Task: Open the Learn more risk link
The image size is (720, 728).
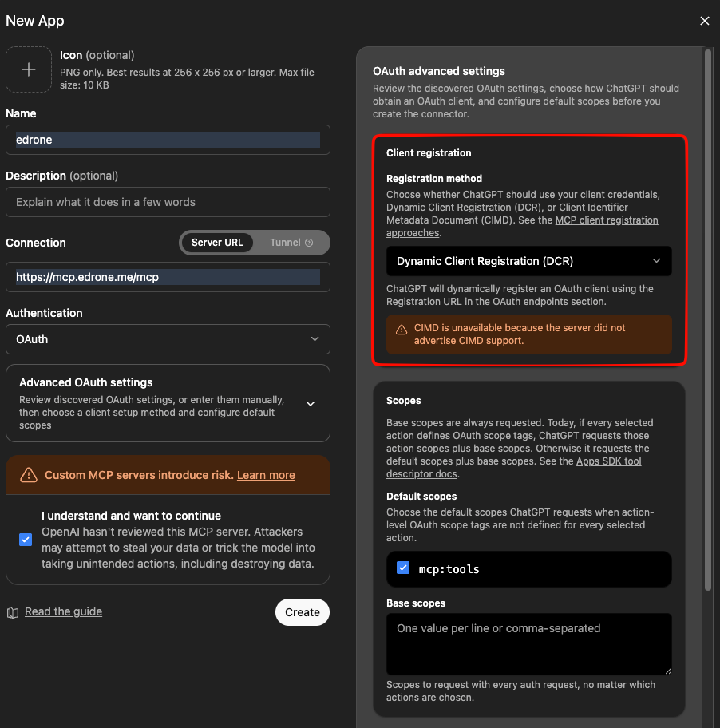Action: pos(266,475)
